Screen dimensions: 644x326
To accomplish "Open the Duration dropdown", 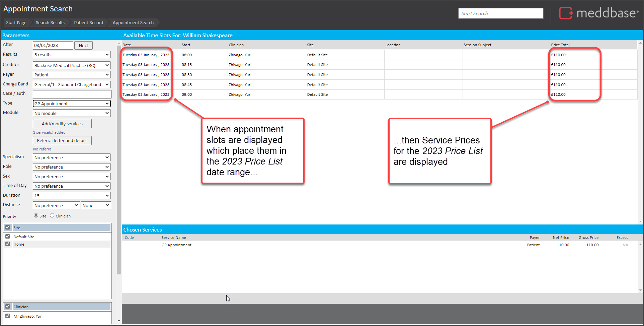I will 72,196.
